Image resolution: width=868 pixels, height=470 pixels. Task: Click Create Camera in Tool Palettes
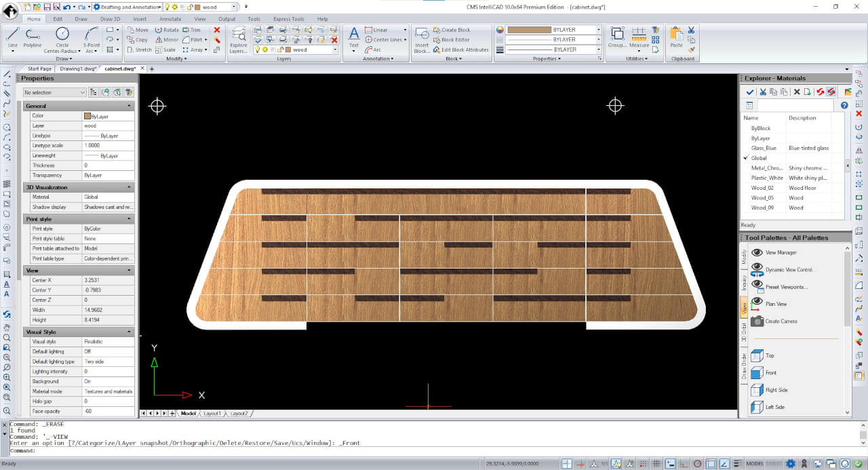pyautogui.click(x=774, y=321)
